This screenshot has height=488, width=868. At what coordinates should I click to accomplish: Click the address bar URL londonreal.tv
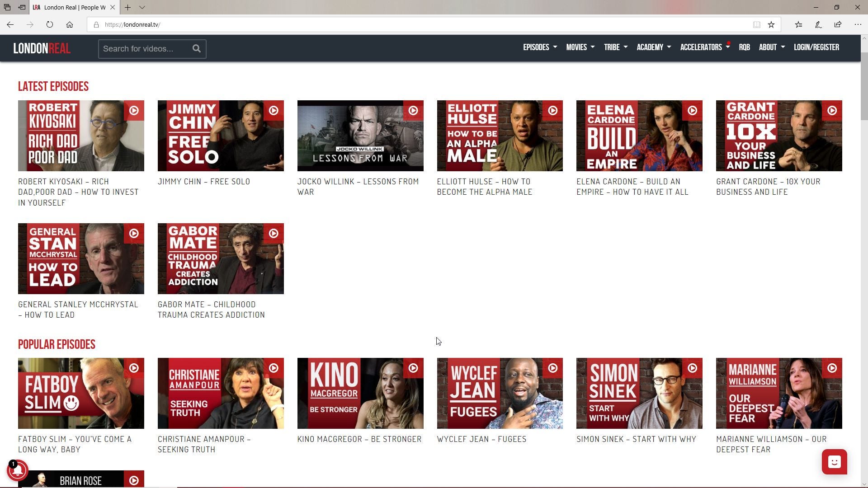point(132,24)
